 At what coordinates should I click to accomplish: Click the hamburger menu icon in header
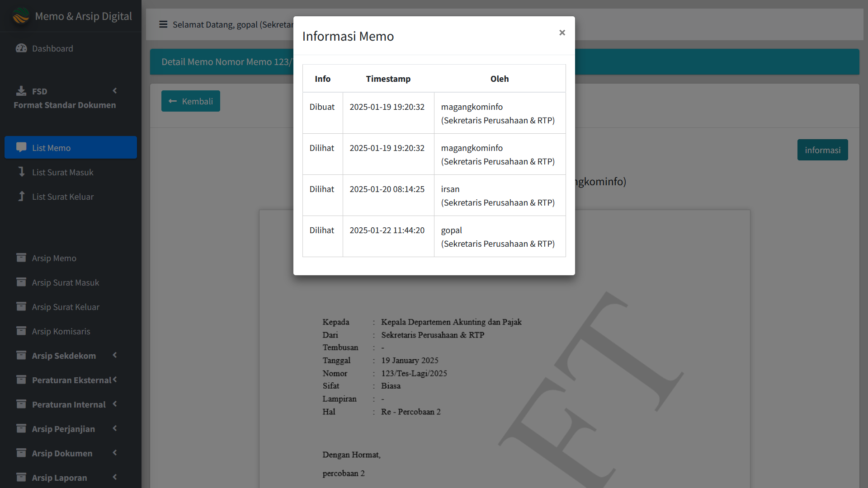(163, 24)
